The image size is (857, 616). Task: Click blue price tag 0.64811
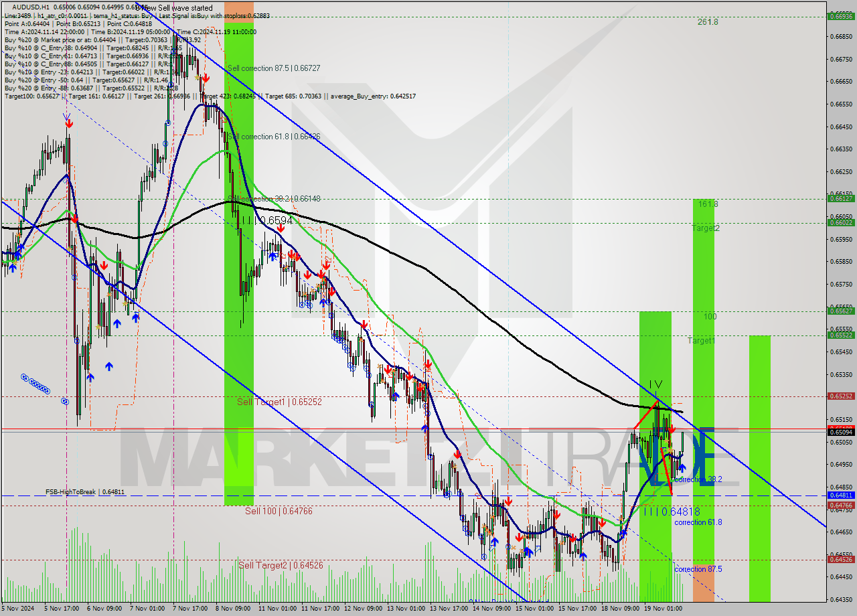tap(840, 495)
